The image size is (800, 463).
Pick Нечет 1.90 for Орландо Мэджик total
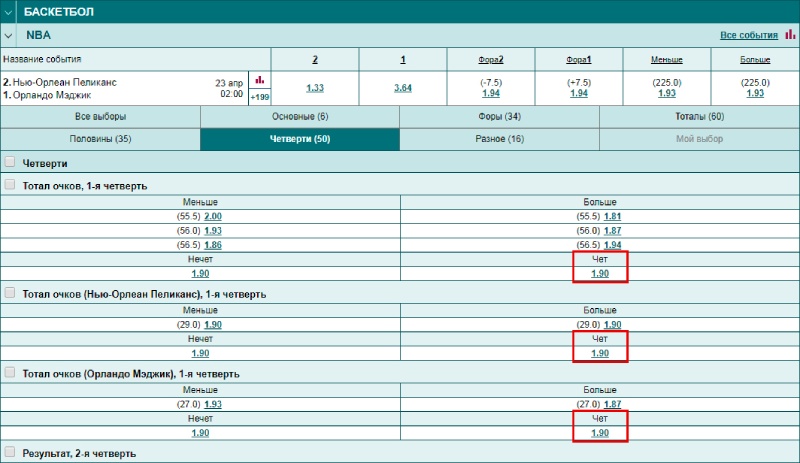(x=200, y=433)
